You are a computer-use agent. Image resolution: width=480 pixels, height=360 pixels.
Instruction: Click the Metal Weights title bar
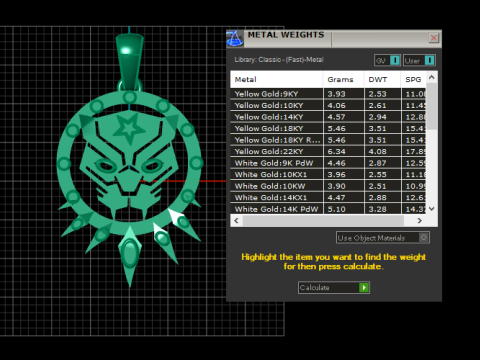[333, 38]
